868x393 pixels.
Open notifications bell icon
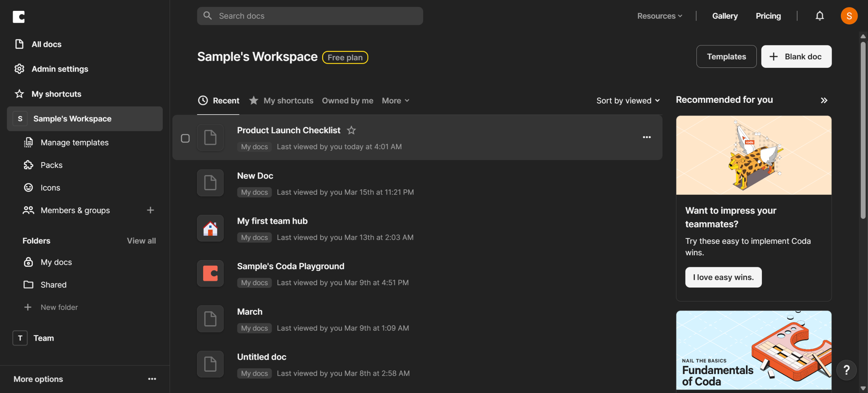click(820, 16)
